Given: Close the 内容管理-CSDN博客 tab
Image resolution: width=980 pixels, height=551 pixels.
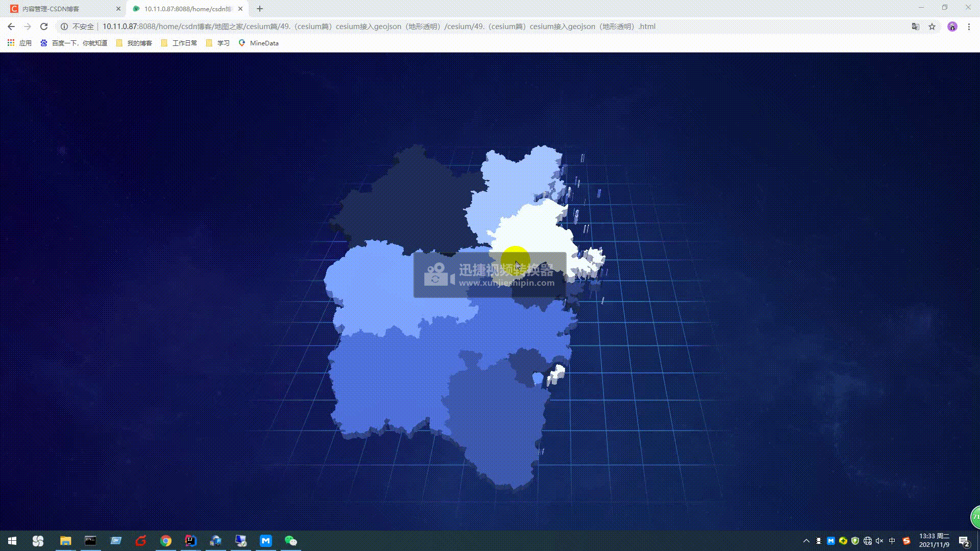Looking at the screenshot, I should pos(118,9).
